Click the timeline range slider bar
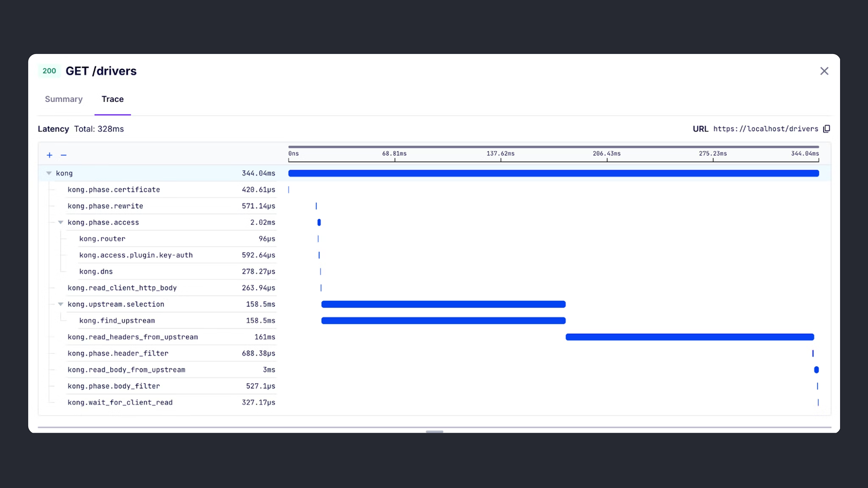Image resolution: width=868 pixels, height=488 pixels. click(x=553, y=147)
